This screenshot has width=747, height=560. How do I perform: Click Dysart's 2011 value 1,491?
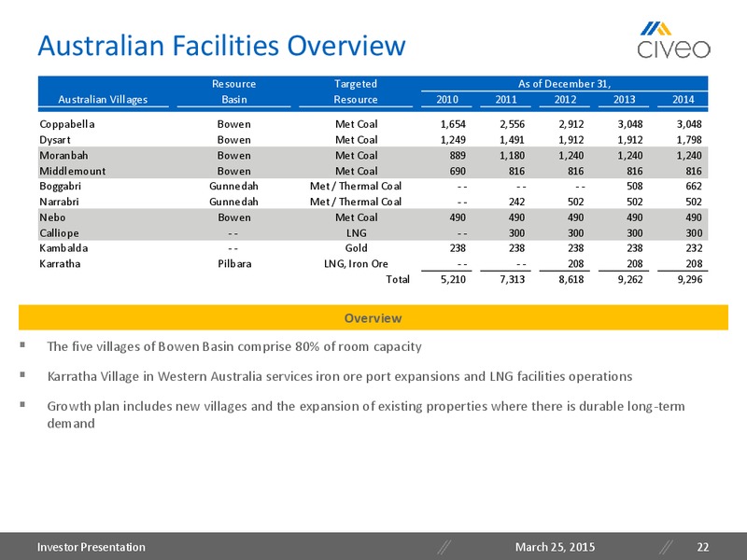tap(512, 140)
